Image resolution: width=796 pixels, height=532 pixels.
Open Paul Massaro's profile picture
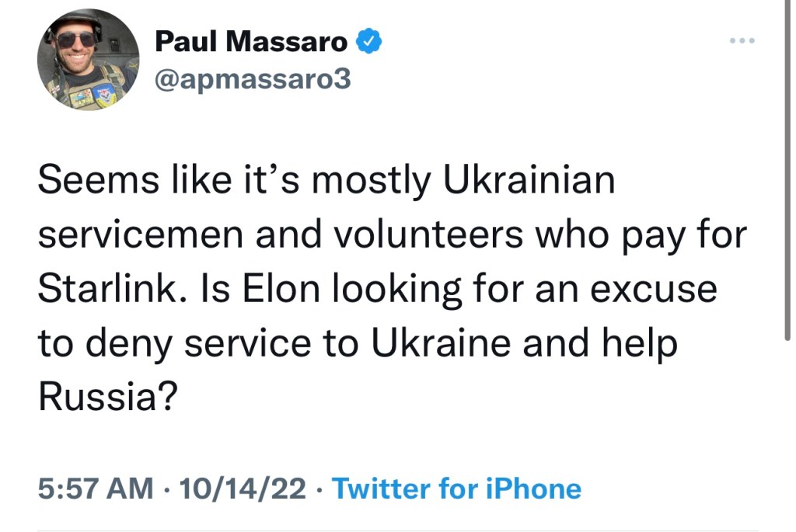click(88, 60)
